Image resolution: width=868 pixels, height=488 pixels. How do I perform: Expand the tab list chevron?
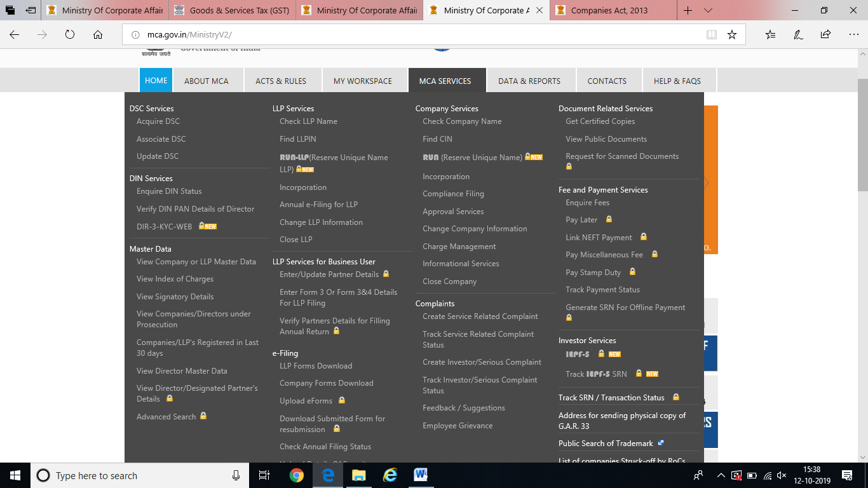click(709, 10)
